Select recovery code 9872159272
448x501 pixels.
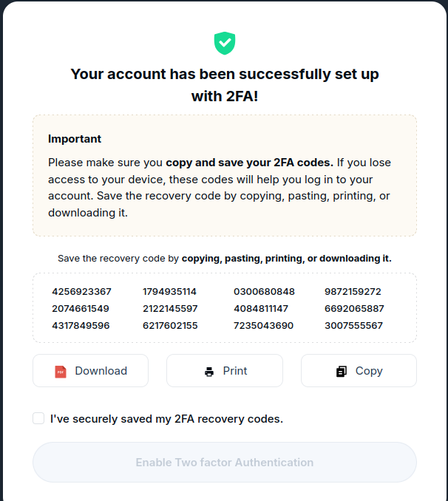click(x=353, y=292)
